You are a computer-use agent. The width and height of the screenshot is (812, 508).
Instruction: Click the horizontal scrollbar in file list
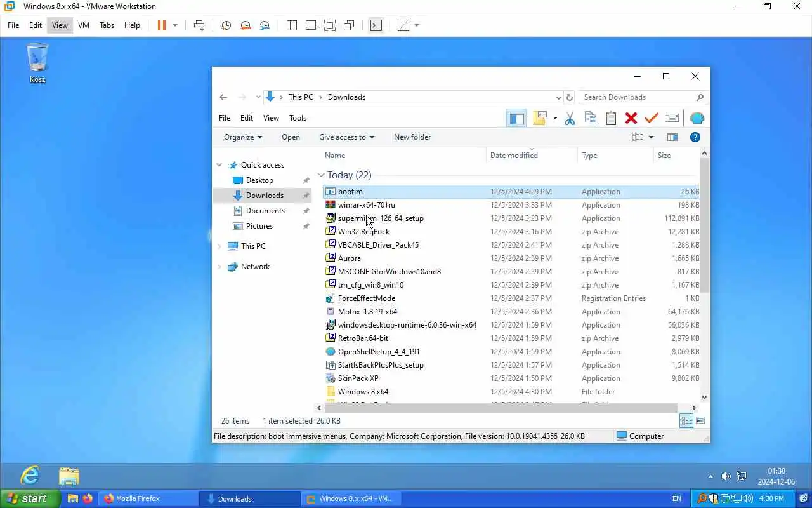pos(501,408)
